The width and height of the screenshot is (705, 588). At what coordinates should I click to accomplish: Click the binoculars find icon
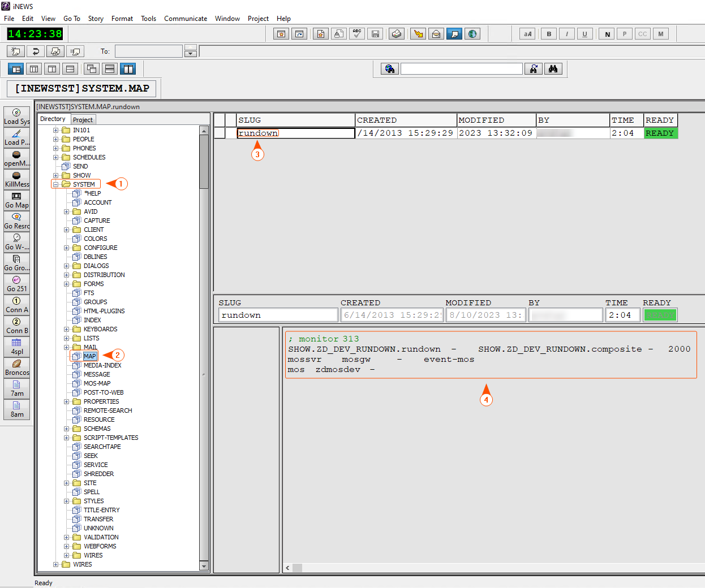pos(553,69)
